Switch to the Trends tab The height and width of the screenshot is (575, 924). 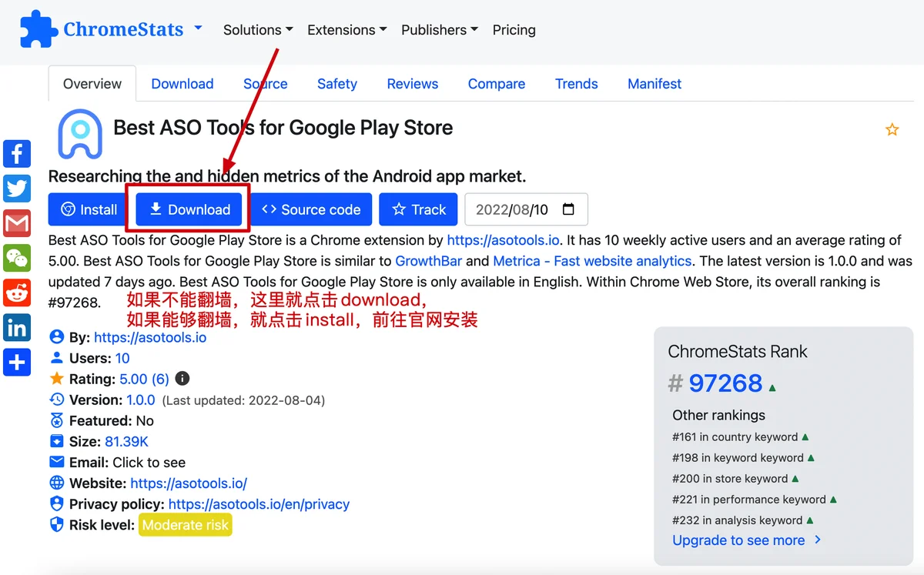pyautogui.click(x=577, y=84)
